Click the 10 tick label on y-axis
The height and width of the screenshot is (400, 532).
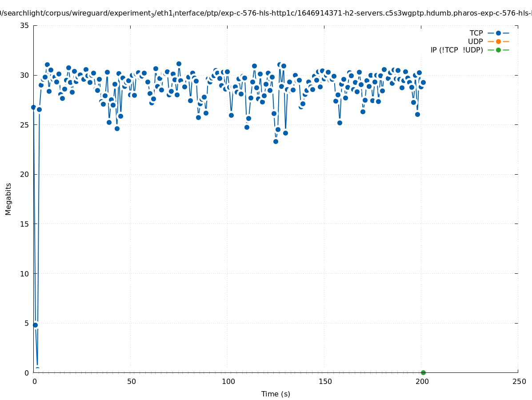[x=25, y=273]
